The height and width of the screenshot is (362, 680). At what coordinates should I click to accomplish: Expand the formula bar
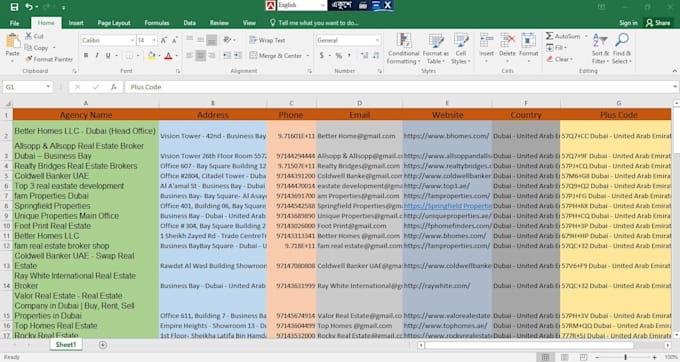[x=675, y=87]
